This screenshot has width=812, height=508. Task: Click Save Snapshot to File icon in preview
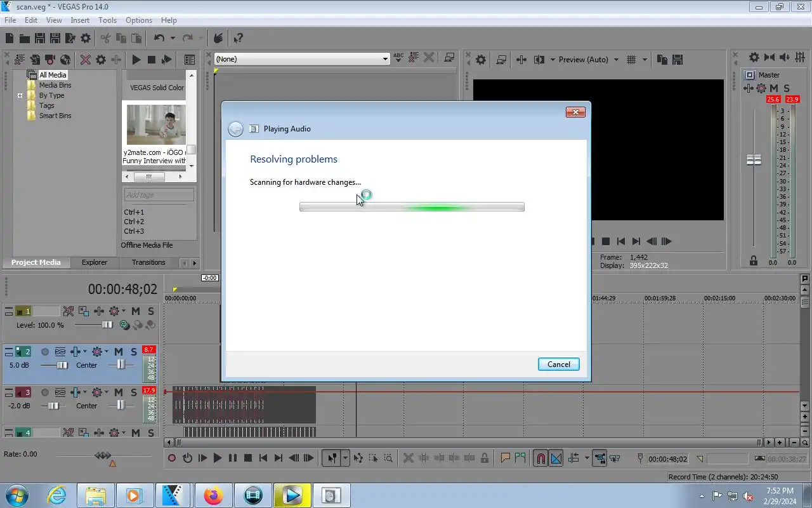click(678, 59)
